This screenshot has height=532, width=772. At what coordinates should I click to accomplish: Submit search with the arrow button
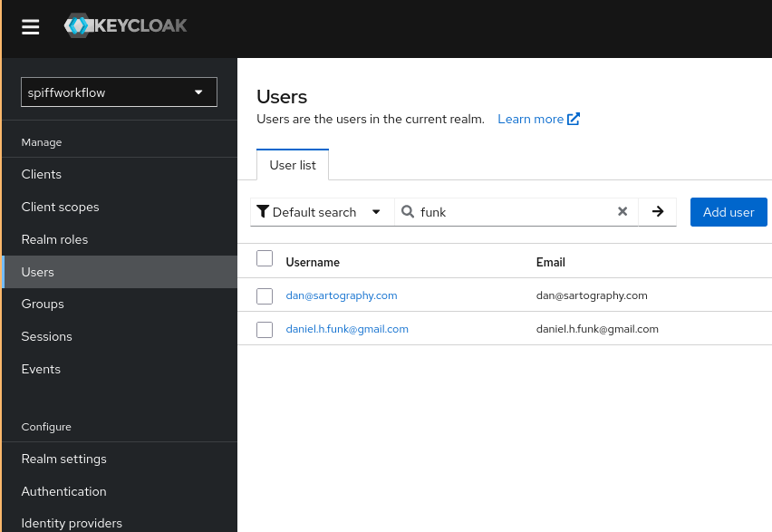658,212
